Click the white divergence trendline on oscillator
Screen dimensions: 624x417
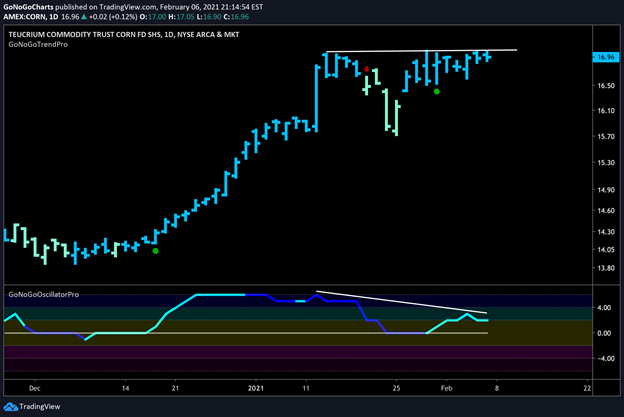(401, 302)
